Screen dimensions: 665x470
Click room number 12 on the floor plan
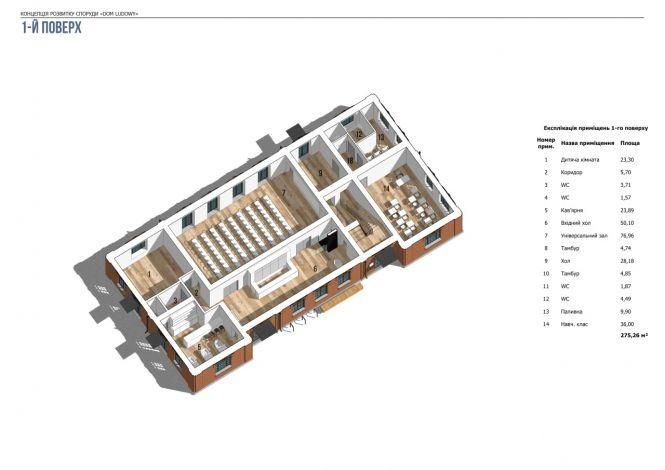[x=359, y=134]
